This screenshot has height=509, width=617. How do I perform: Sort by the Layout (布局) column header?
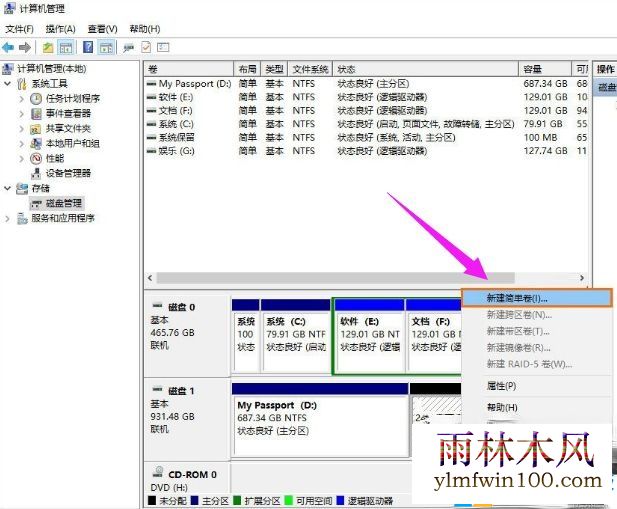247,69
